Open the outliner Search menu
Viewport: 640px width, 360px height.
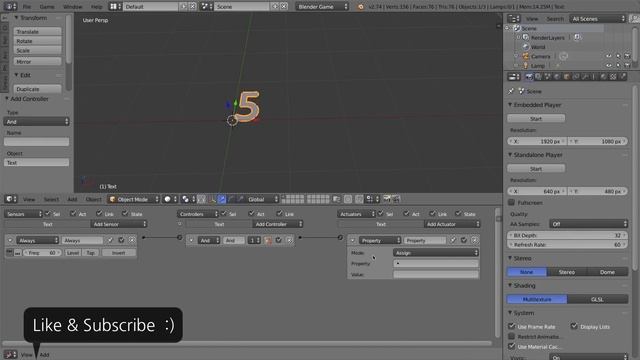[x=555, y=19]
